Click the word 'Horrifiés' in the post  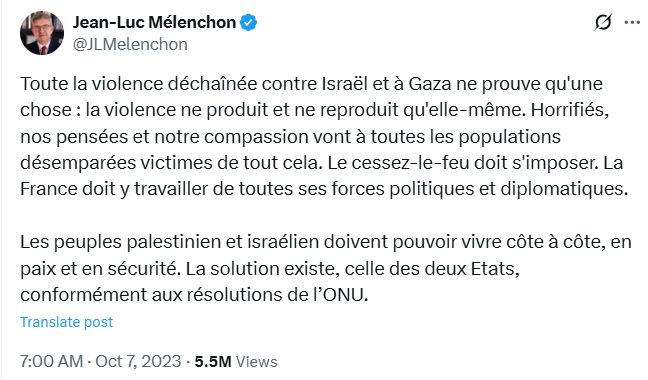pos(569,110)
